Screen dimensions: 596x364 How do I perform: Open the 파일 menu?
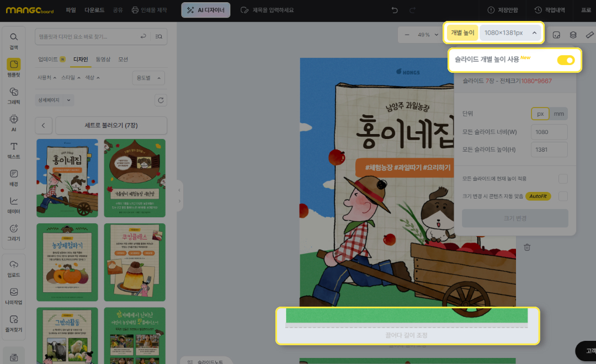[71, 10]
